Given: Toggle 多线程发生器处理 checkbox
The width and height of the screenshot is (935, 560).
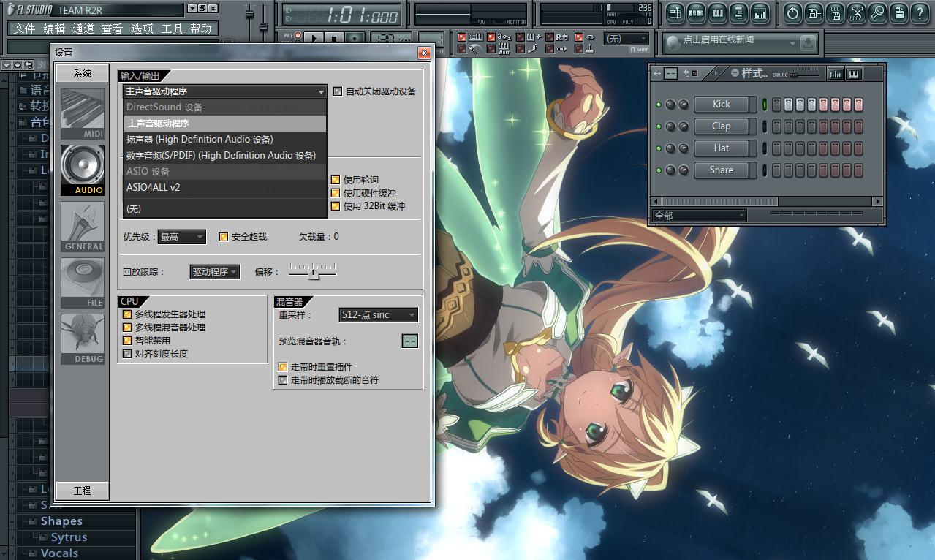Looking at the screenshot, I should click(127, 314).
